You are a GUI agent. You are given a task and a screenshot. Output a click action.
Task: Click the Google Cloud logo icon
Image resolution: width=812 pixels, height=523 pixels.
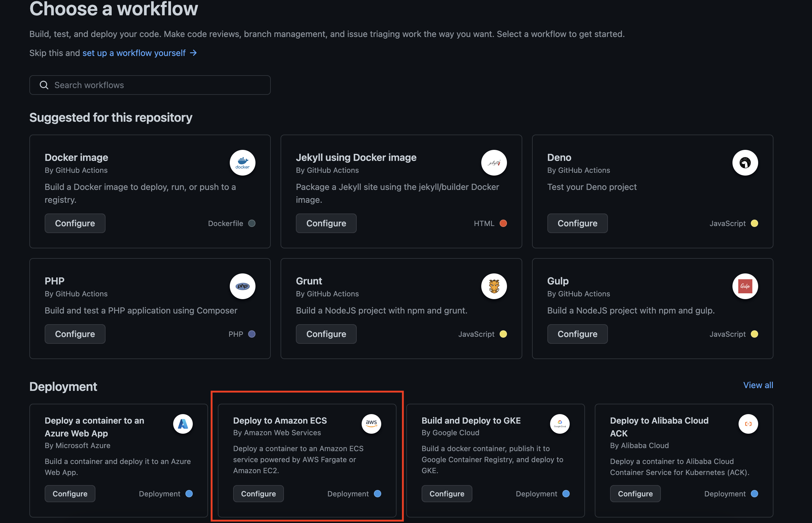point(560,424)
